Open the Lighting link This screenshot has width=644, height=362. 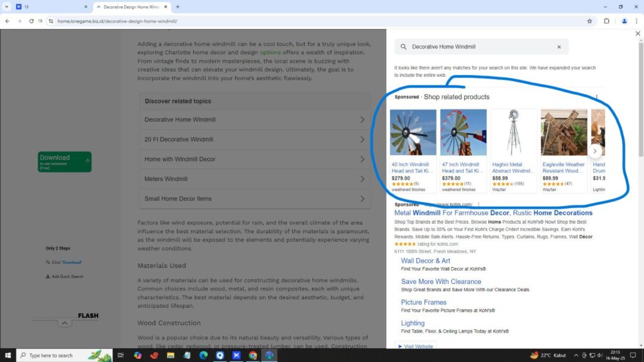(x=413, y=323)
